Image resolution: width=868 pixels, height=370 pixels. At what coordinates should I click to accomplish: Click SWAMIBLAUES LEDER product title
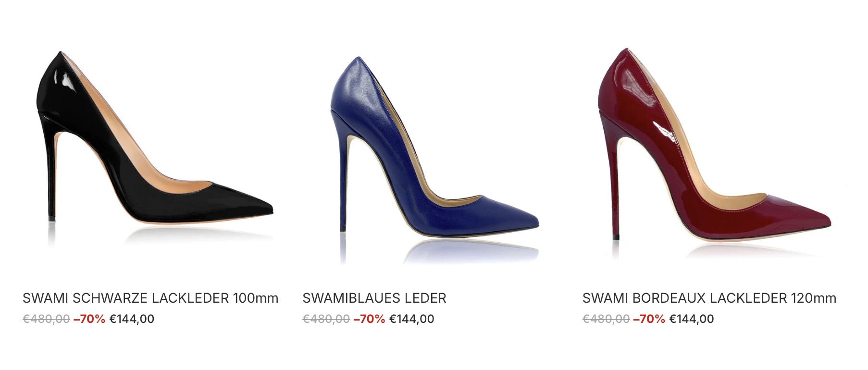click(x=374, y=298)
